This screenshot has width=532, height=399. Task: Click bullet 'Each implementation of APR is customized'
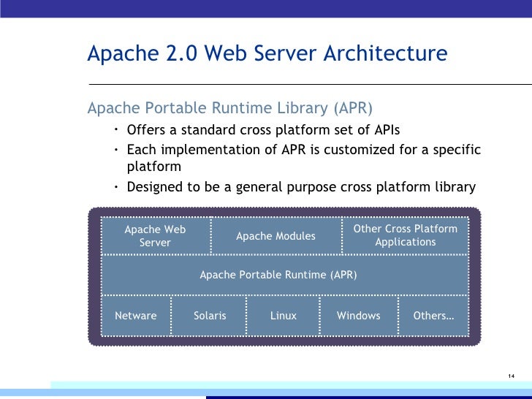pyautogui.click(x=304, y=158)
